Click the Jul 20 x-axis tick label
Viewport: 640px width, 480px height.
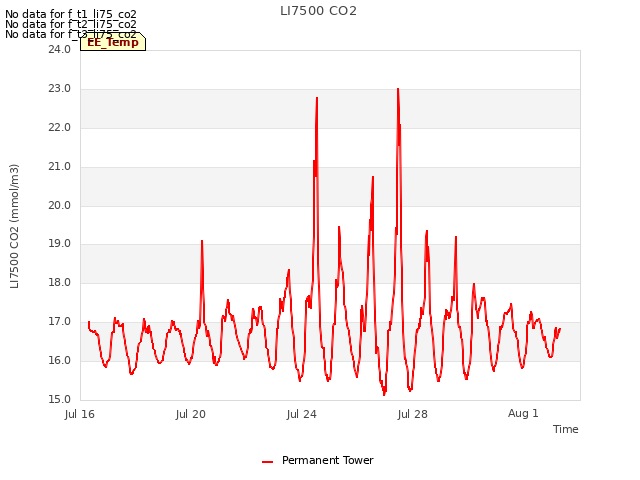[x=191, y=414]
